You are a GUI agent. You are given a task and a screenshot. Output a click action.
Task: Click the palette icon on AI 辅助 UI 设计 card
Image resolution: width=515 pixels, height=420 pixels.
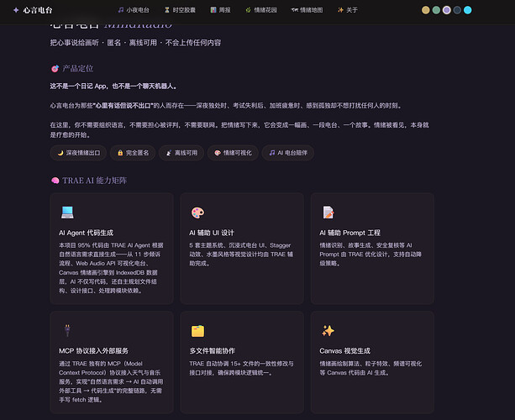pos(197,213)
